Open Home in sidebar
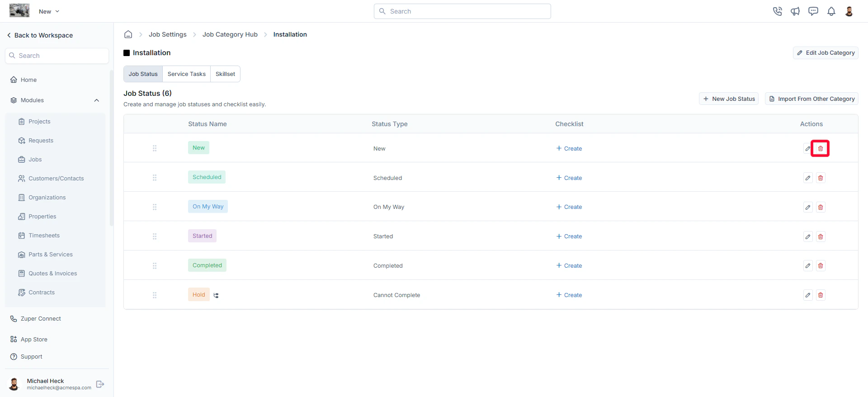 pyautogui.click(x=24, y=80)
